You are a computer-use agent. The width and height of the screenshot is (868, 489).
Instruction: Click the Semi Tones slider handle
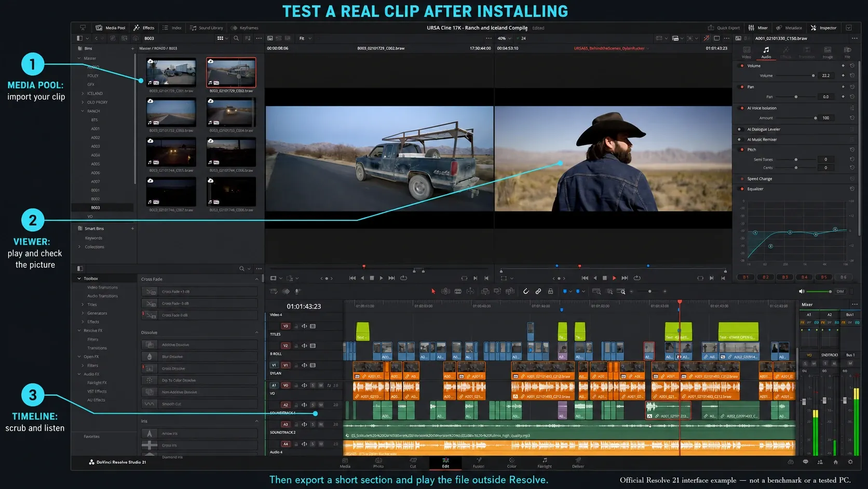(796, 160)
